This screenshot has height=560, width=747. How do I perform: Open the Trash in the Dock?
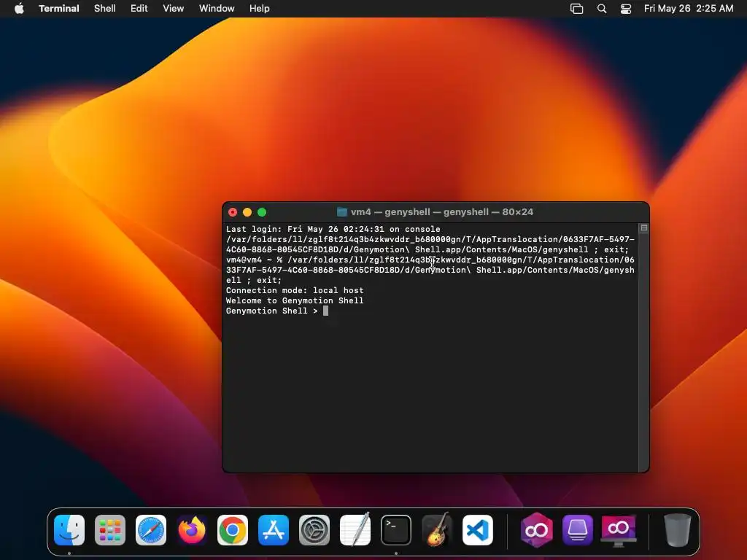point(678,530)
